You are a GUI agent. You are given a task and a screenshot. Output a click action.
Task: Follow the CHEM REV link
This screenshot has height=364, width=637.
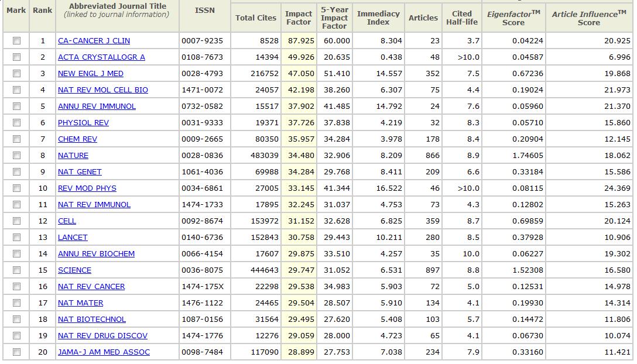(x=78, y=139)
